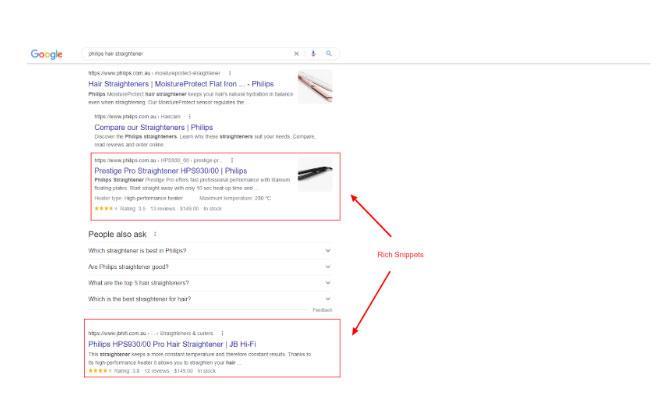Click the www.philips.com.au Haircare URL text

click(x=137, y=116)
